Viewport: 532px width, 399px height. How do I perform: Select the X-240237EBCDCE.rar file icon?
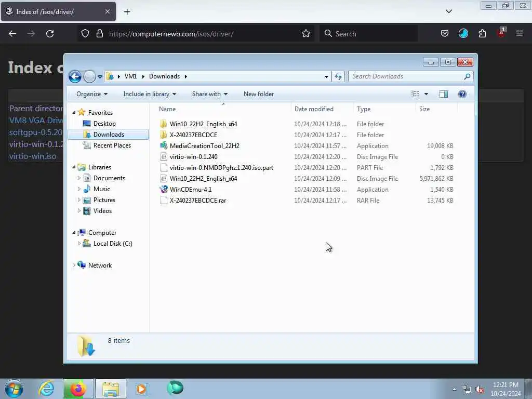point(164,200)
